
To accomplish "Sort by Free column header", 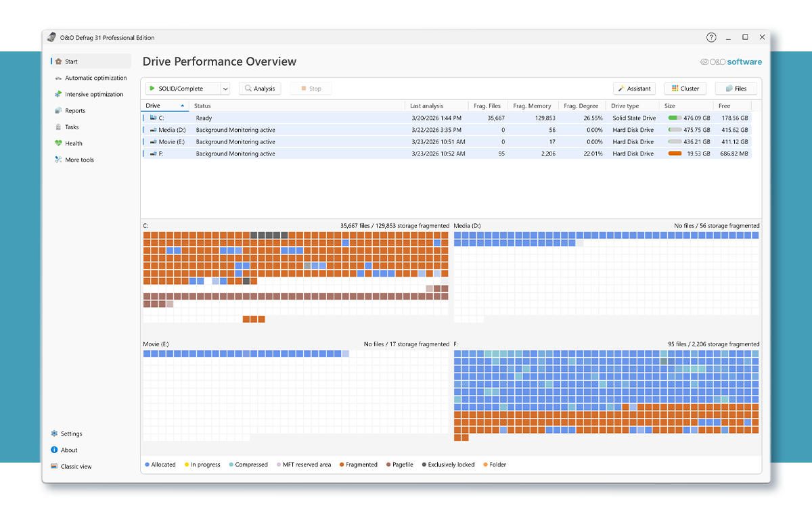I will coord(734,106).
